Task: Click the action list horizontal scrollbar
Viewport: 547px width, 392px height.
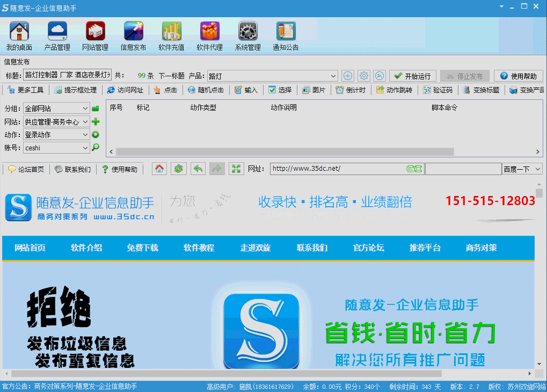Action: 285,152
